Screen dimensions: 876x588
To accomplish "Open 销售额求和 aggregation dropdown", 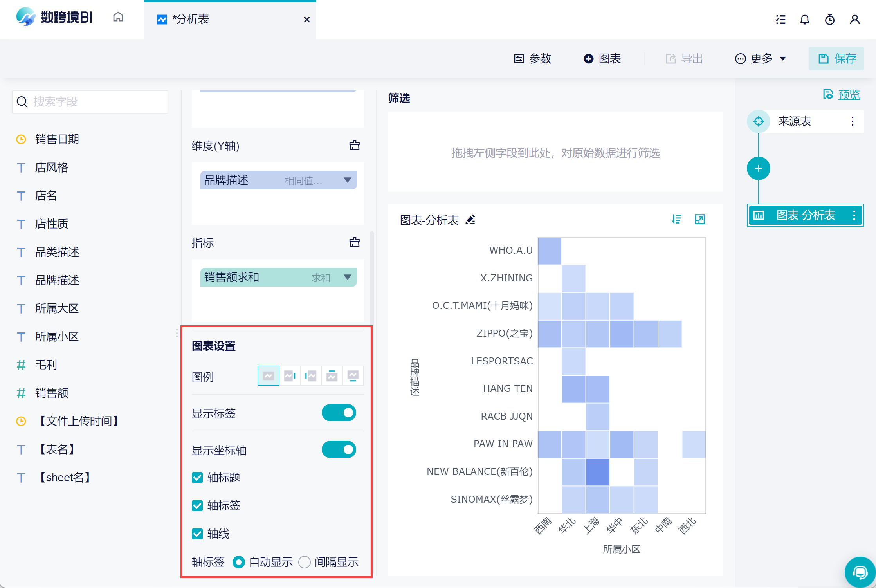I will [347, 277].
